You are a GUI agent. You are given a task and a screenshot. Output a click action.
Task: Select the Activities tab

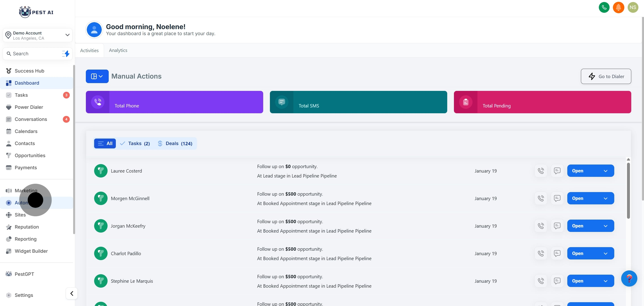click(x=89, y=51)
